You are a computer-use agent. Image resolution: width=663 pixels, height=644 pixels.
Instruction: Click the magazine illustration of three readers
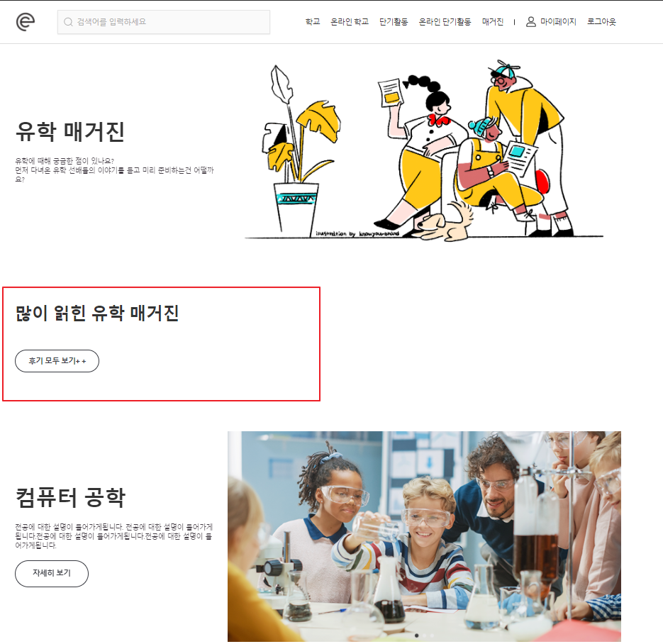click(423, 150)
